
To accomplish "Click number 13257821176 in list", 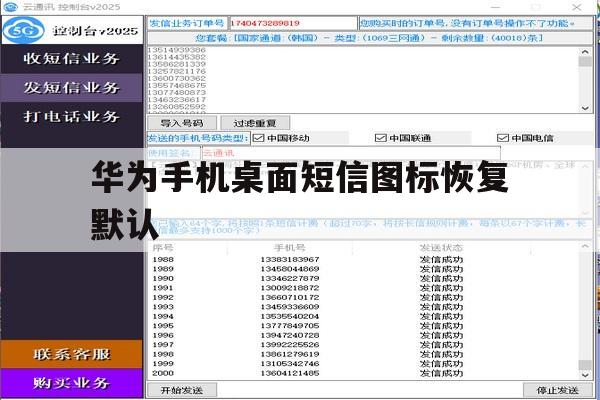I will (x=177, y=71).
